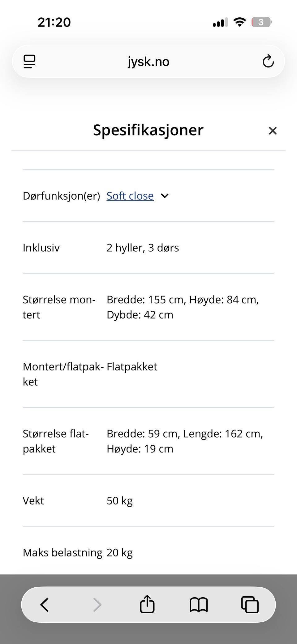Go back with the browser back arrow
This screenshot has width=297, height=644.
[45, 604]
